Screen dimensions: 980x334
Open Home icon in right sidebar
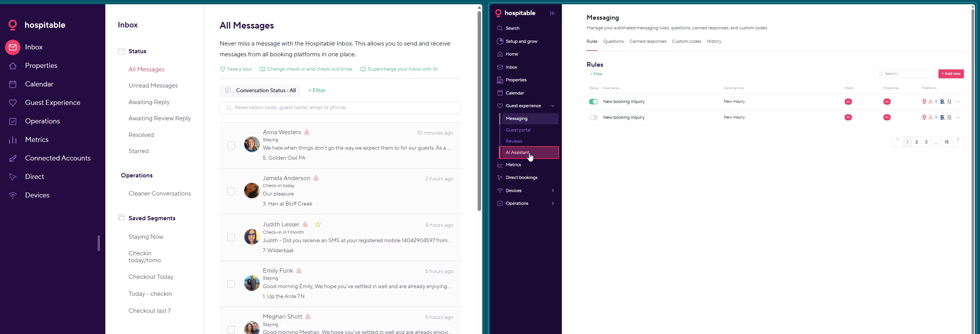pyautogui.click(x=500, y=54)
